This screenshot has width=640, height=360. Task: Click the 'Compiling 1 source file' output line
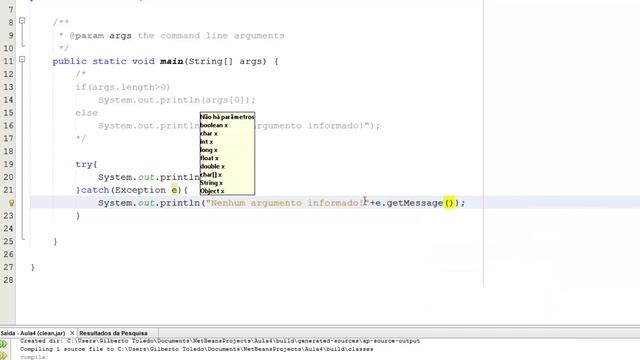(x=196, y=349)
